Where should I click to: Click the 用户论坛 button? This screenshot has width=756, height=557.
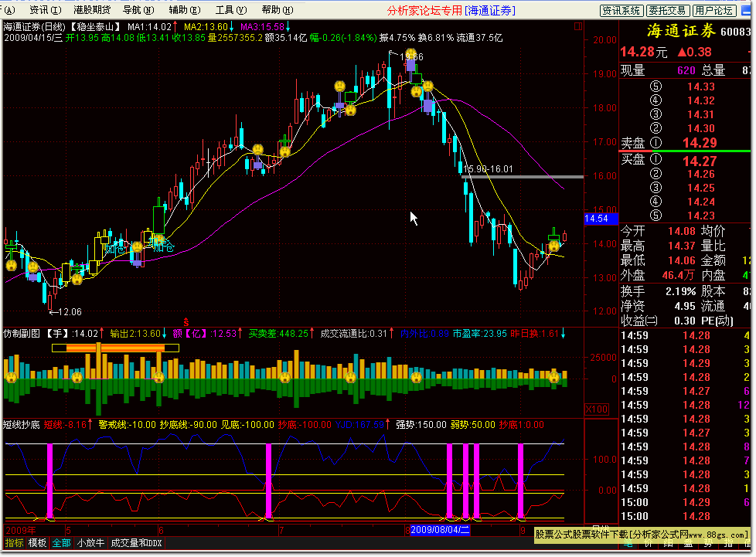[713, 11]
